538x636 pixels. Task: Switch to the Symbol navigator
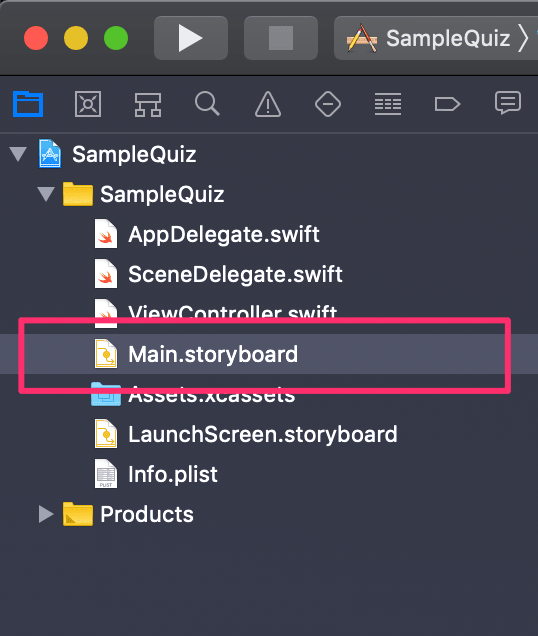(148, 105)
